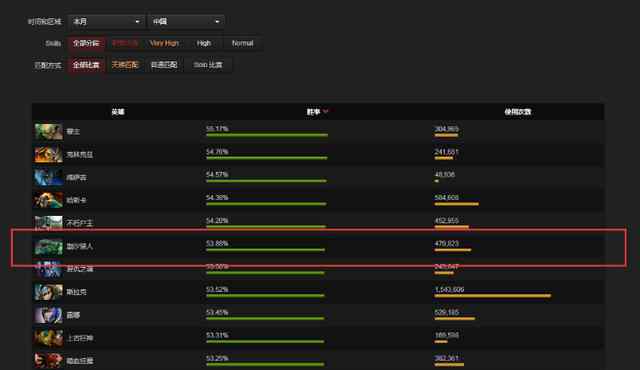Click hero portrait in the 53.52% row
Screen dimensions: 640x370
49,292
